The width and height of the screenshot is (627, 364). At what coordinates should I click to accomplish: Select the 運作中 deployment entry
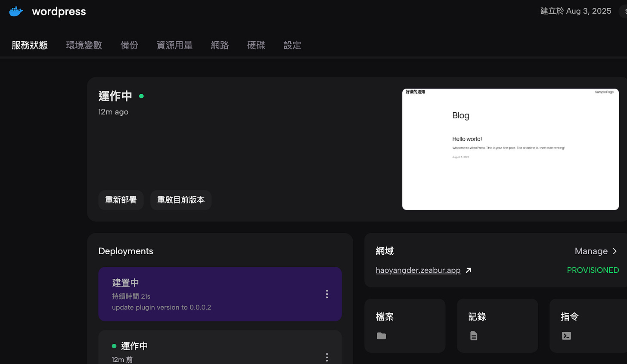(220, 347)
